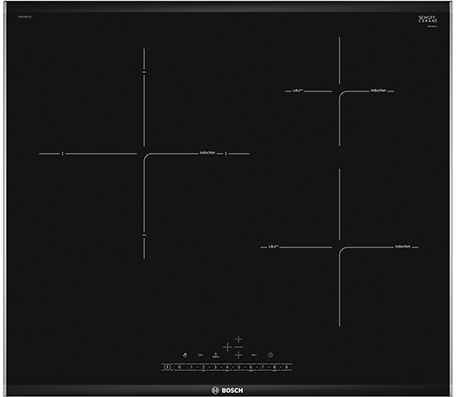The width and height of the screenshot is (458, 397).
Task: Tap power level 7 on the control strip
Action: (262, 367)
